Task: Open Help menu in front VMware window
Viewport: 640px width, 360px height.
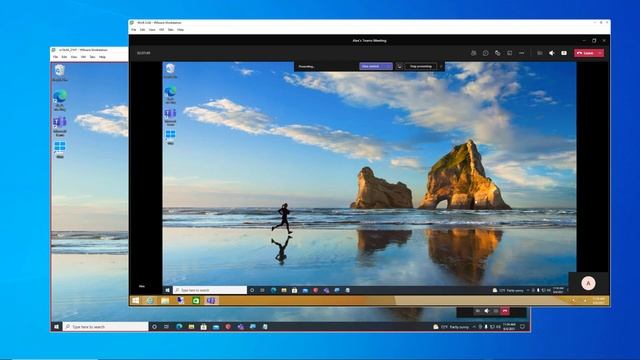Action: 180,30
